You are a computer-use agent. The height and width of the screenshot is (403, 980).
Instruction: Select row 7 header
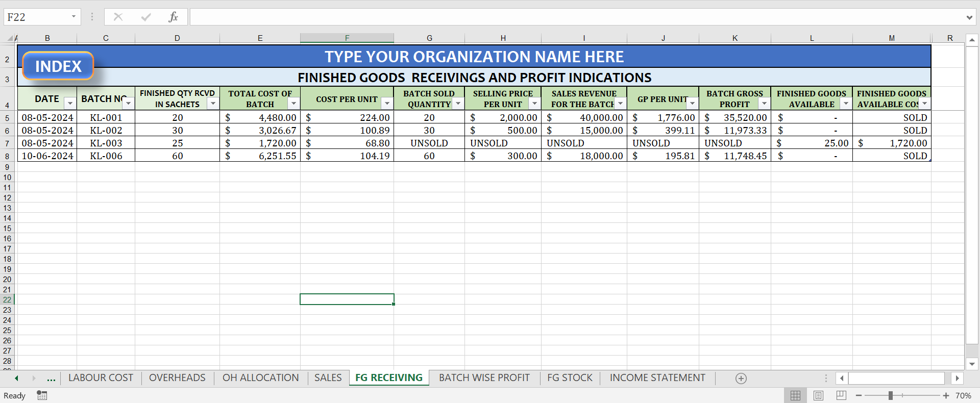[7, 143]
